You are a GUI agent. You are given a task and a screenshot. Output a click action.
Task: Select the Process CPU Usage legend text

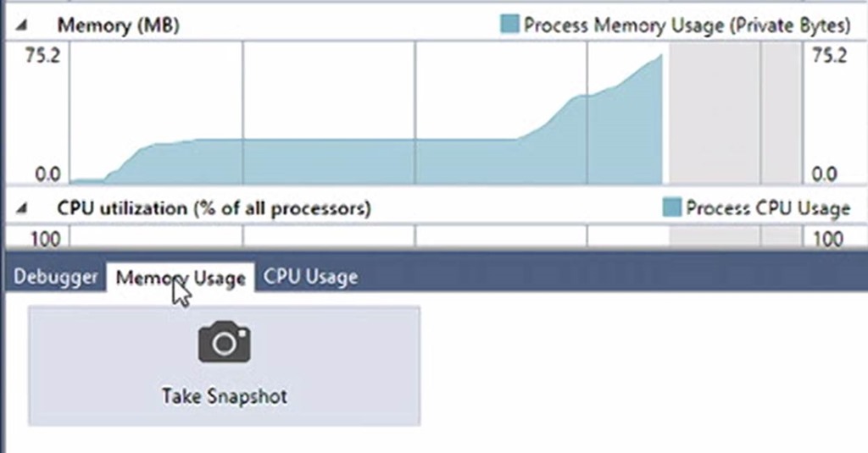click(x=768, y=208)
